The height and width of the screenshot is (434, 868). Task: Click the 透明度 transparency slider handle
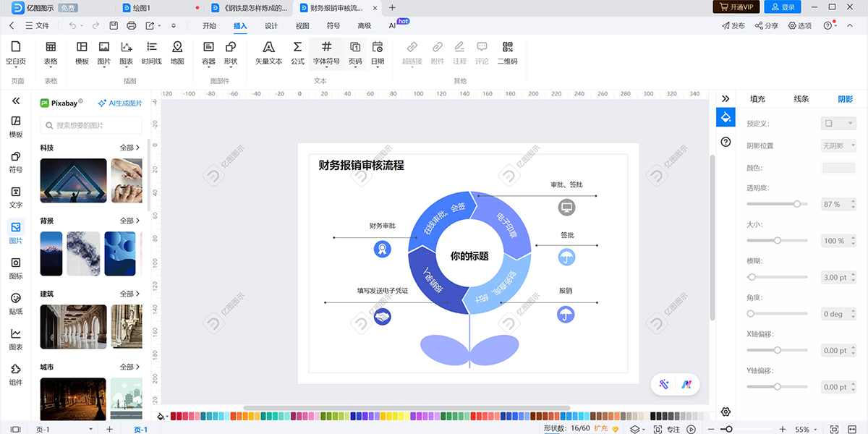pyautogui.click(x=797, y=204)
